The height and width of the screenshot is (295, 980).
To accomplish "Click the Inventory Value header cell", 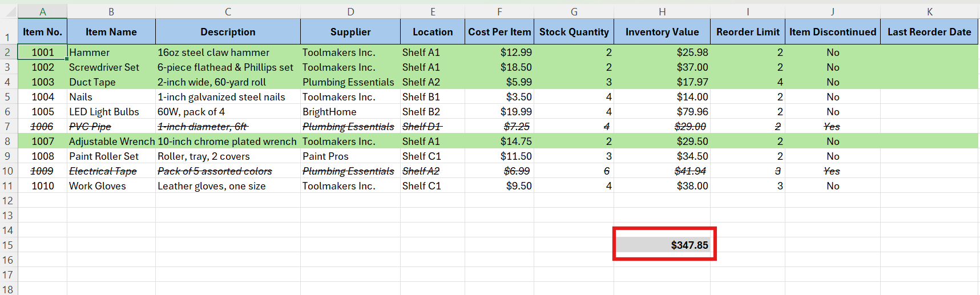I will [x=662, y=32].
